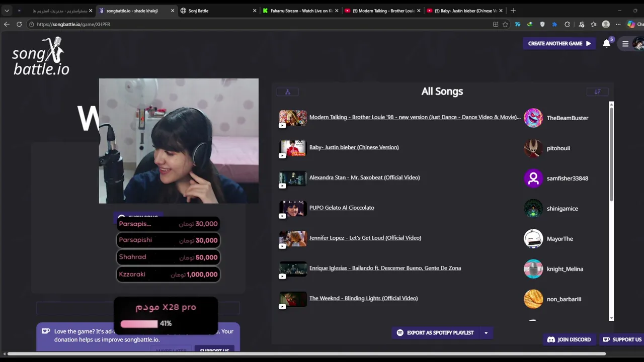Open PUPO Gelato Al Cioccolato link
This screenshot has height=362, width=644.
click(x=342, y=208)
